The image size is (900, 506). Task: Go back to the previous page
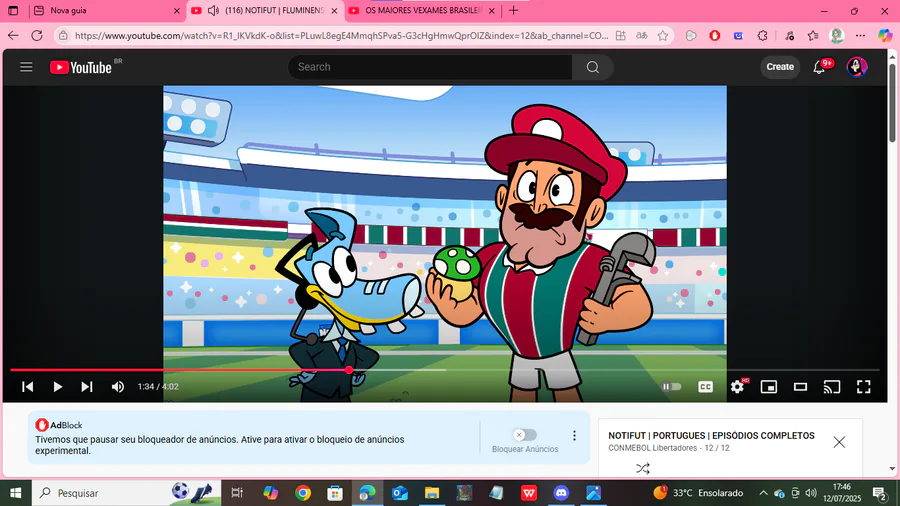[13, 36]
